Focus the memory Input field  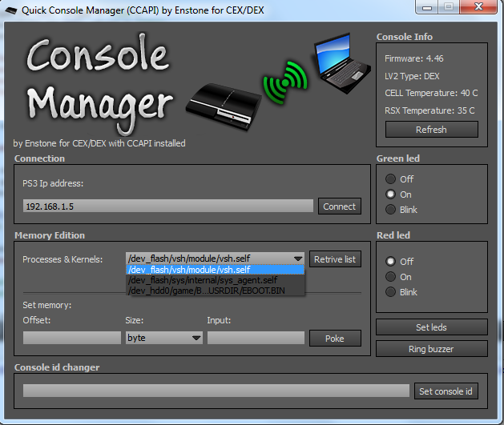(256, 338)
